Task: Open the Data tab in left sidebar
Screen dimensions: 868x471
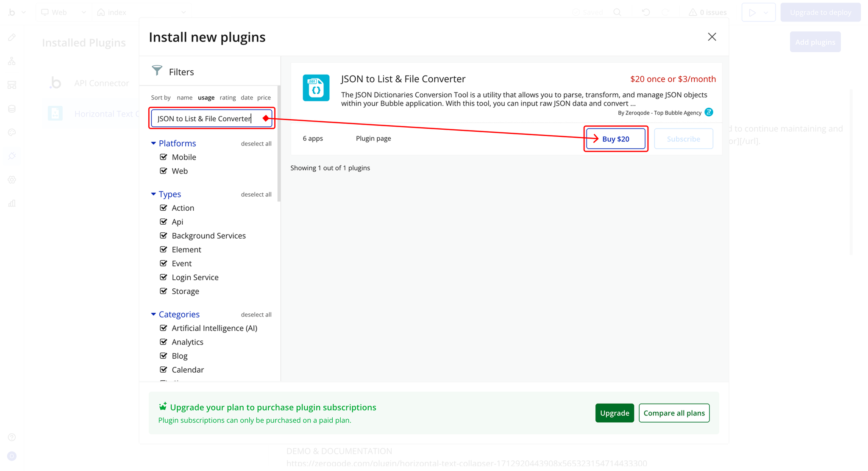Action: click(12, 109)
